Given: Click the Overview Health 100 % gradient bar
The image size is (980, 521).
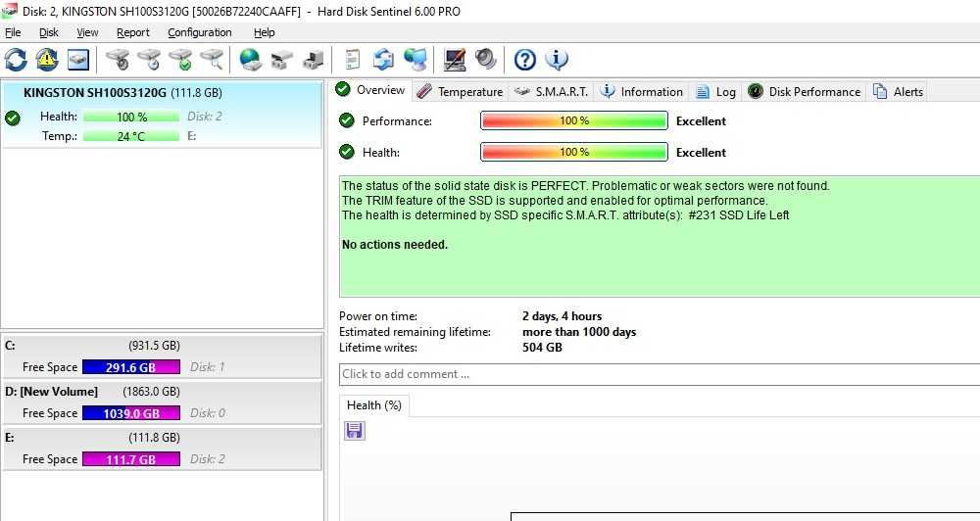Looking at the screenshot, I should (x=573, y=152).
